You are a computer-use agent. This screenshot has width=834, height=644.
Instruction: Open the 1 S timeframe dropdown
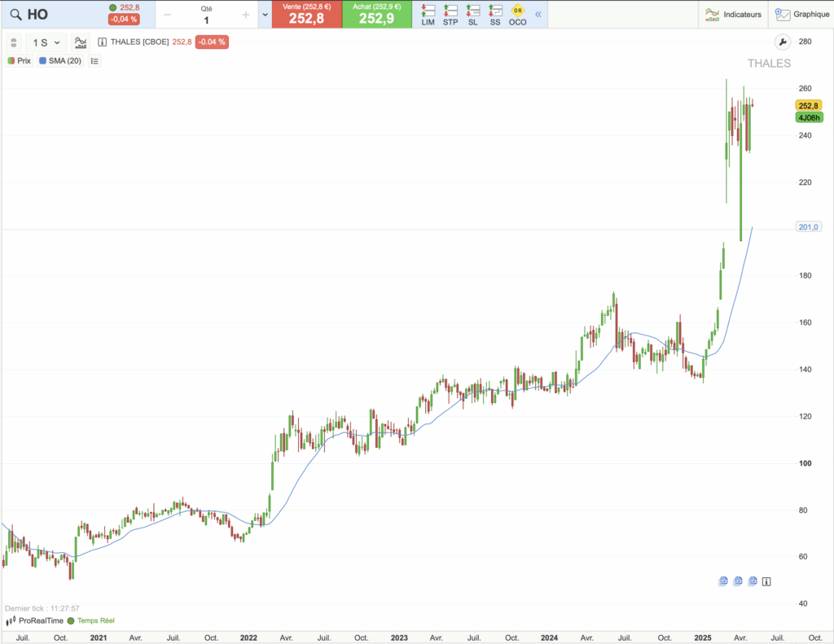tap(46, 42)
